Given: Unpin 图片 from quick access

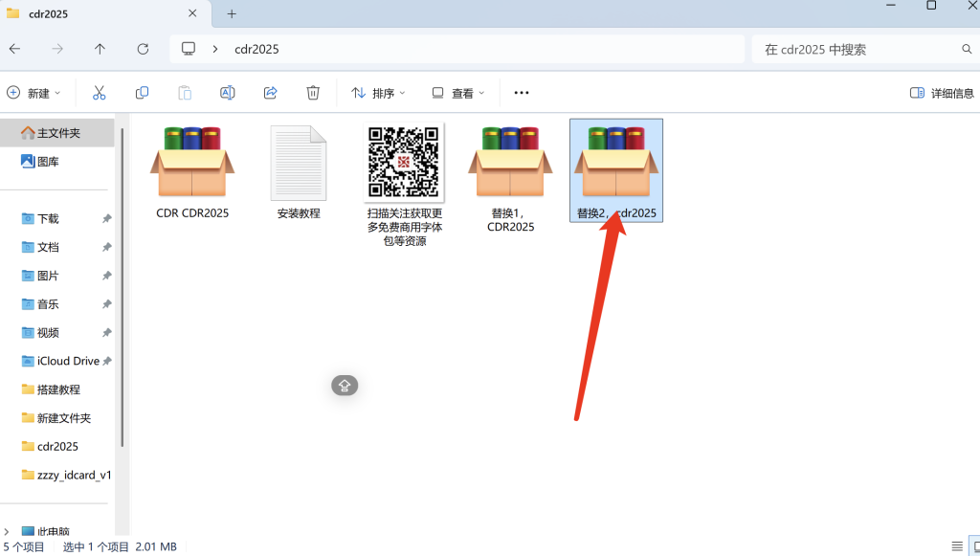Looking at the screenshot, I should [107, 276].
